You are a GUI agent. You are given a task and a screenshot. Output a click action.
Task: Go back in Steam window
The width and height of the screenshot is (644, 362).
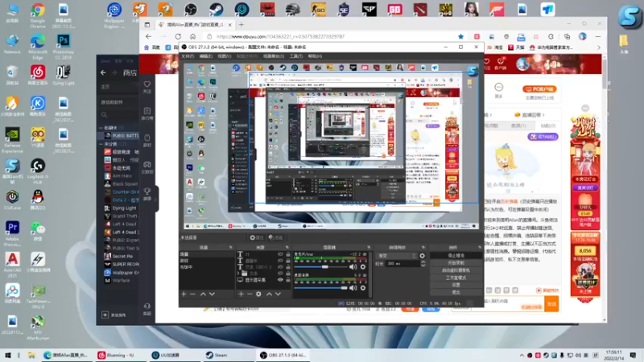pos(103,72)
